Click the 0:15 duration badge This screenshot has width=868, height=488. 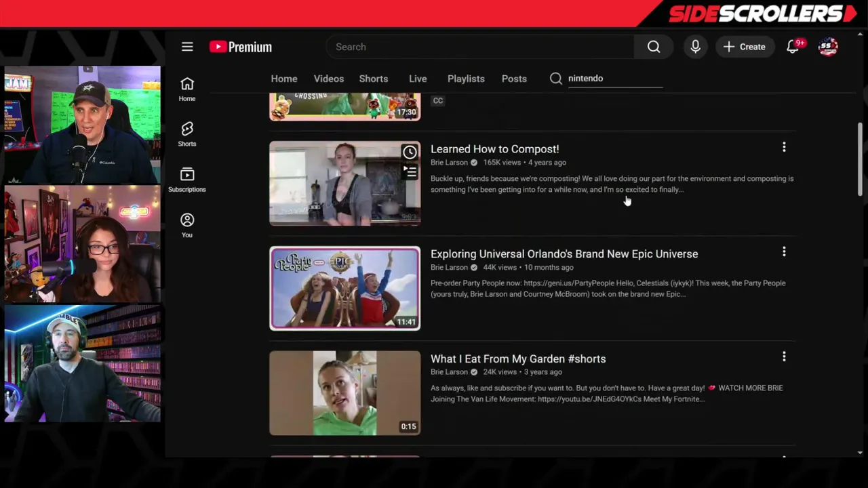(x=408, y=426)
